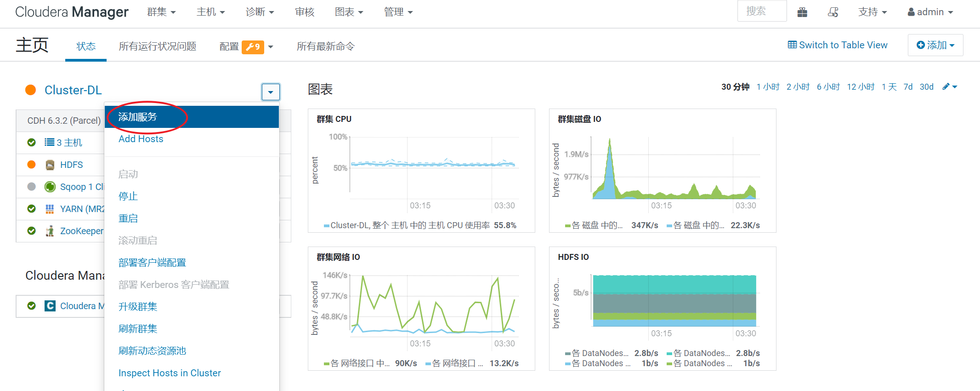This screenshot has width=980, height=391.
Task: Open the 图表 navigation dropdown
Action: coord(349,12)
